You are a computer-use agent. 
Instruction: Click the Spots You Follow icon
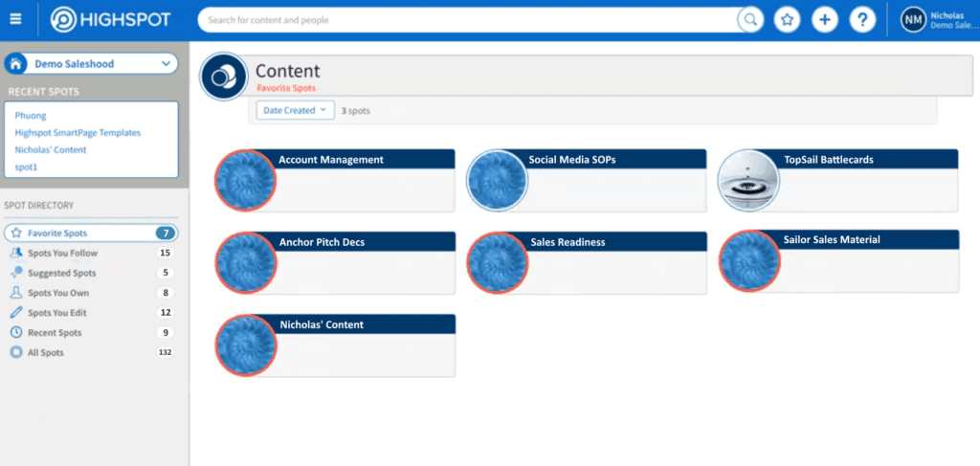(x=16, y=253)
